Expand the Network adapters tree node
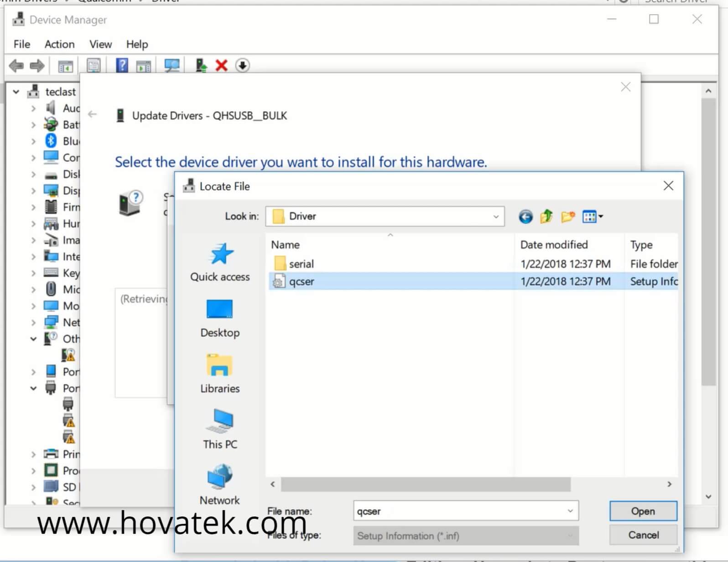 click(33, 322)
